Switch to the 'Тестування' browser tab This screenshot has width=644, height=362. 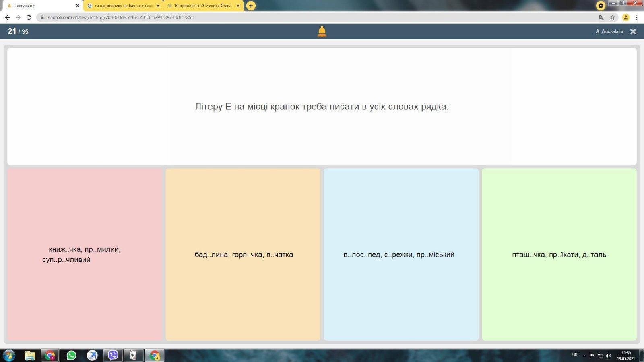[43, 6]
